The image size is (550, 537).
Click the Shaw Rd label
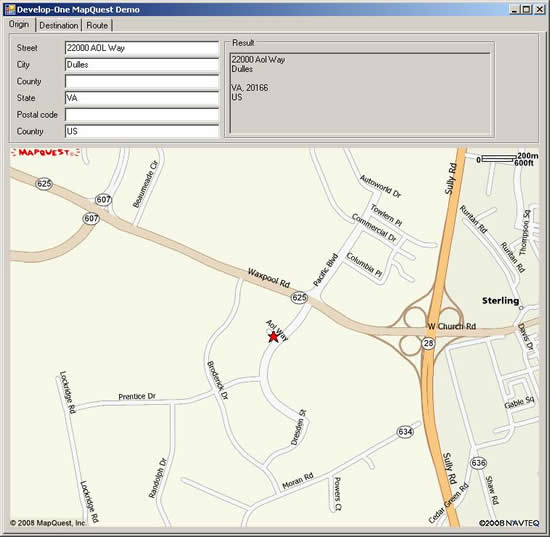pyautogui.click(x=492, y=490)
